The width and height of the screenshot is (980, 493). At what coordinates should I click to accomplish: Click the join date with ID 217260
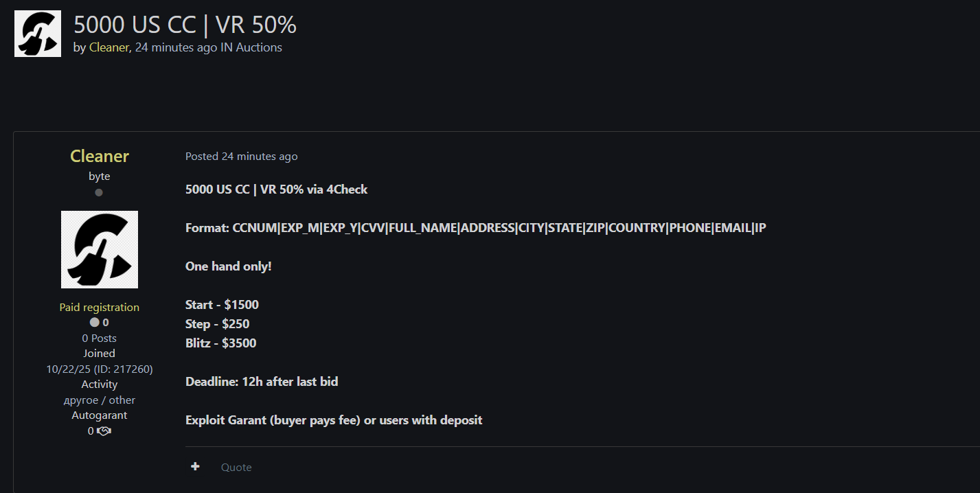(100, 369)
